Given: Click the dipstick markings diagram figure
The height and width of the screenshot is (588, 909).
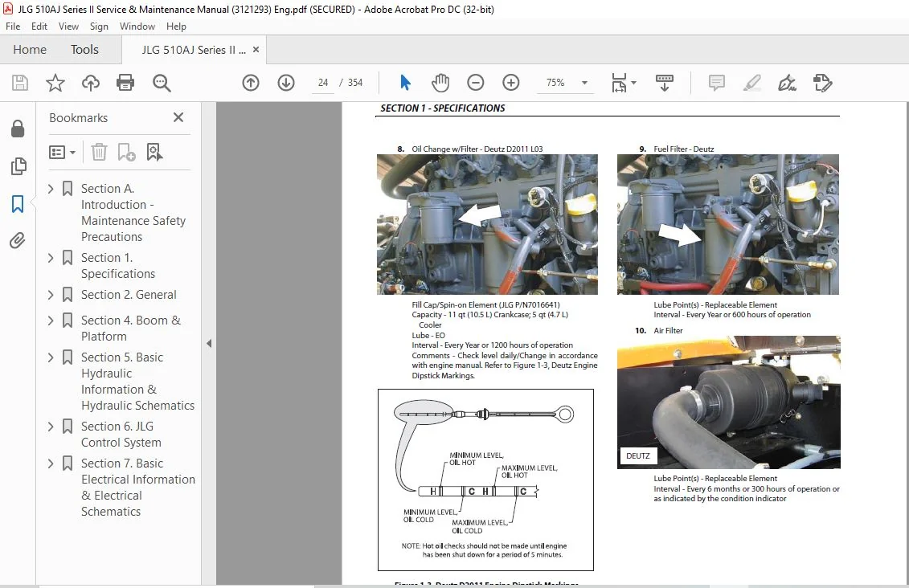Looking at the screenshot, I should 485,480.
